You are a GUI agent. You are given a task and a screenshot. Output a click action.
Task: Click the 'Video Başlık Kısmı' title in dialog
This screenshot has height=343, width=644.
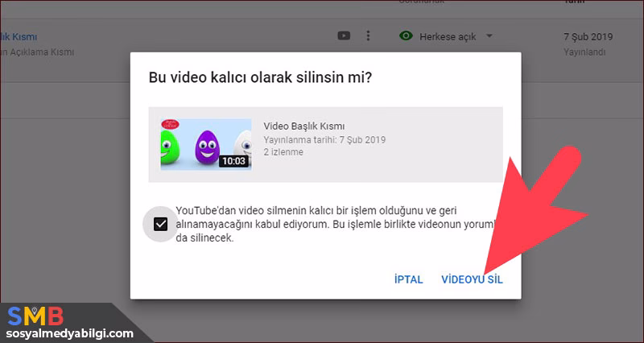pyautogui.click(x=304, y=126)
